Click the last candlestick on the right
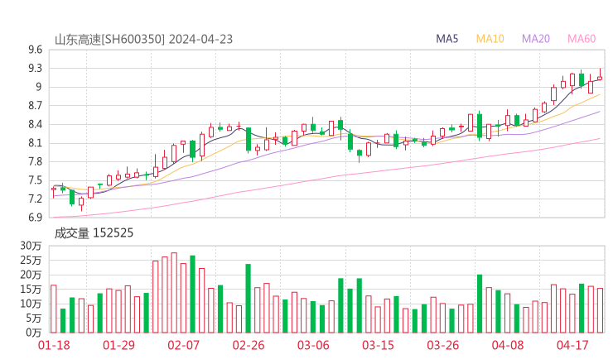Viewport: 613px width, 364px height. 600,75
